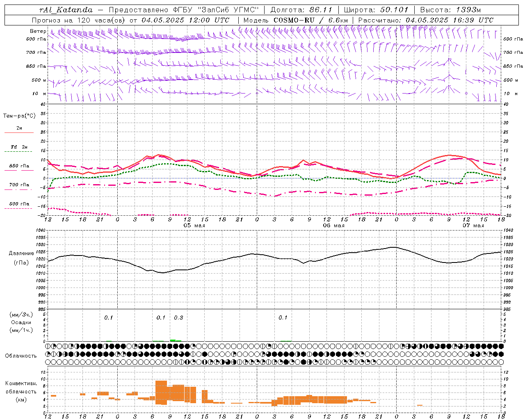The image size is (525, 420).
Task: Click the elevation text Высота: 1393м
Action: click(450, 10)
